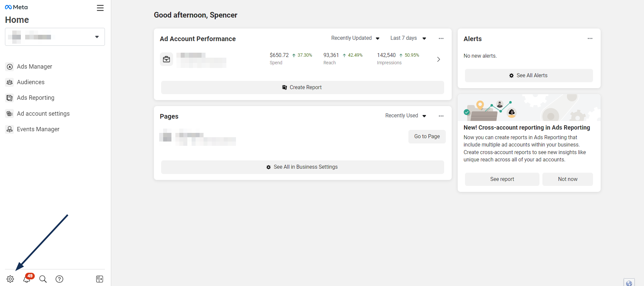Click the Ad account settings icon
This screenshot has height=286, width=644.
click(10, 114)
